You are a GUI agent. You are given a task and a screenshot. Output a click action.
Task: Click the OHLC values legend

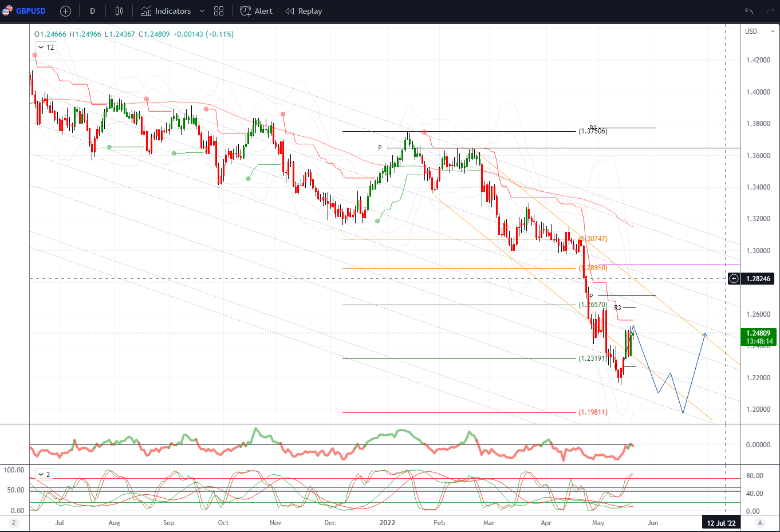pos(134,34)
